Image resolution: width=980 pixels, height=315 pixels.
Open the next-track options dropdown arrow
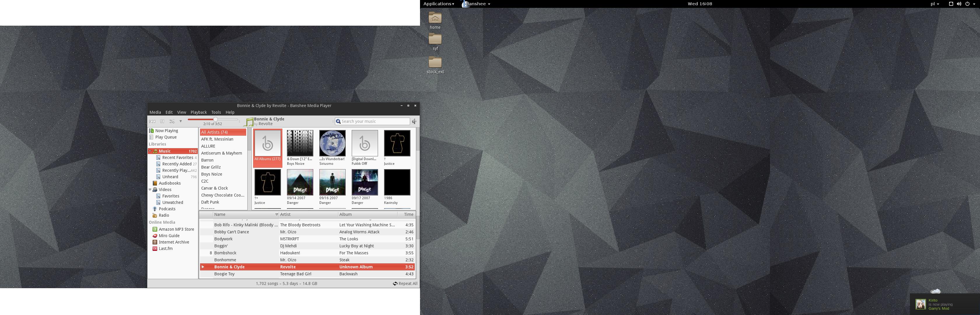pos(181,121)
